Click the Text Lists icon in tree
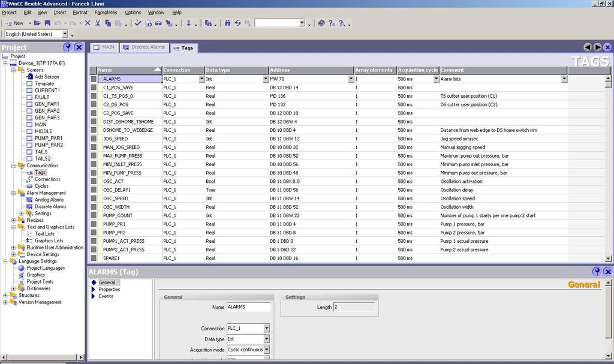Image resolution: width=614 pixels, height=364 pixels. point(29,234)
